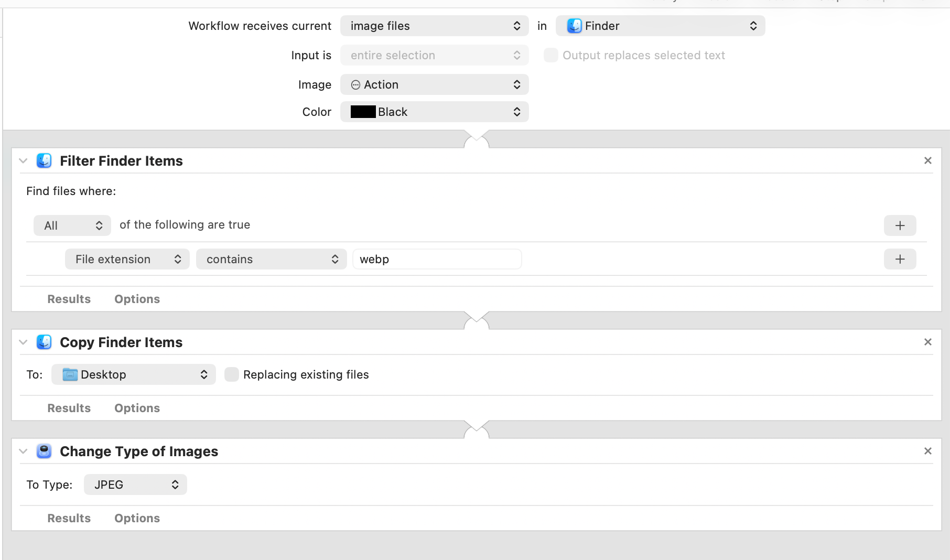Image resolution: width=950 pixels, height=560 pixels.
Task: Show Options for Change Type of Images
Action: (x=137, y=518)
